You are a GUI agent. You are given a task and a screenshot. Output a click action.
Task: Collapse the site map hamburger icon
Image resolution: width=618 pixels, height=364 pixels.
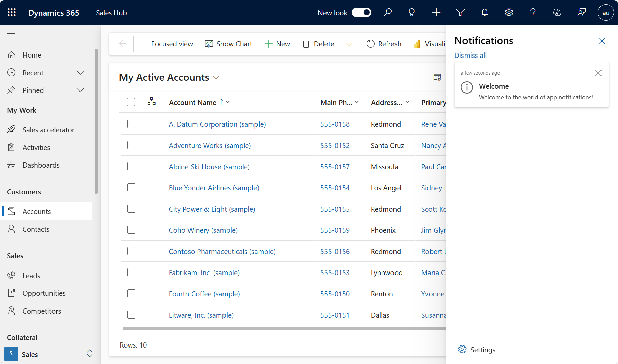coord(11,35)
